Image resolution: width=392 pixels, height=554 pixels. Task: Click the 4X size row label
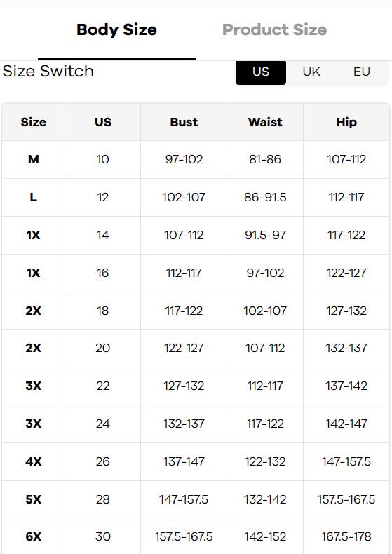tap(34, 461)
